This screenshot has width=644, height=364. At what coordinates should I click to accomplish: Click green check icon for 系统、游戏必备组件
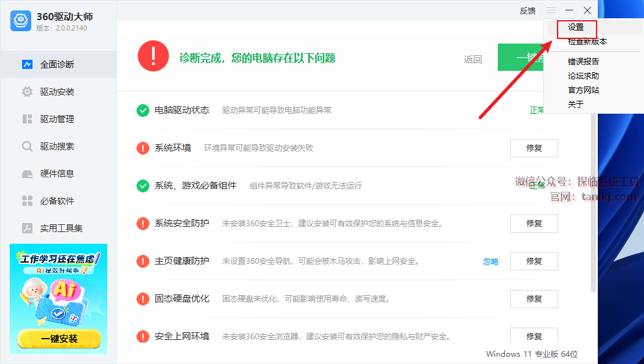pos(143,186)
